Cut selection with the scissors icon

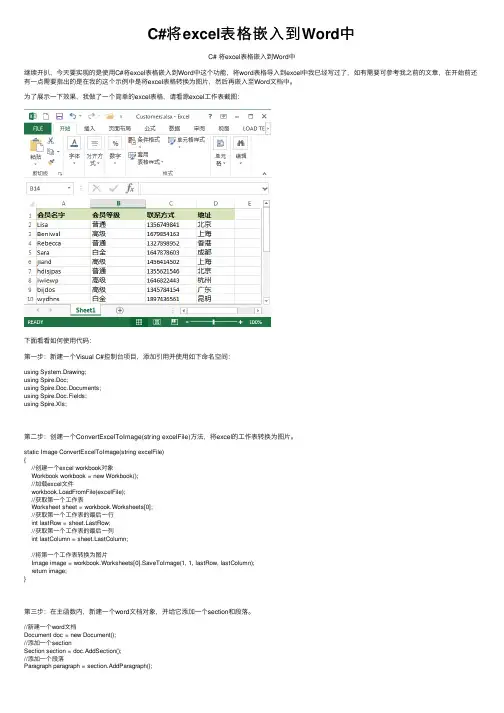[x=50, y=141]
